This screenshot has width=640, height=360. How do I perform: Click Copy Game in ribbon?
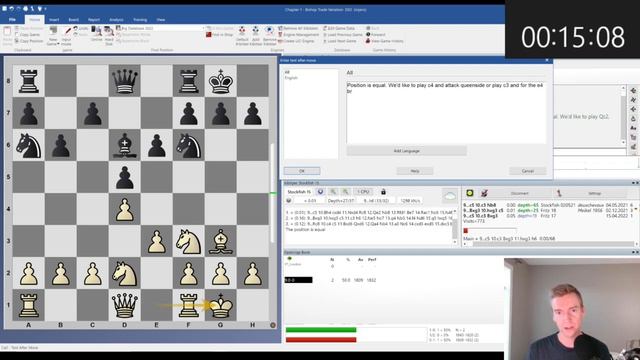[29, 35]
